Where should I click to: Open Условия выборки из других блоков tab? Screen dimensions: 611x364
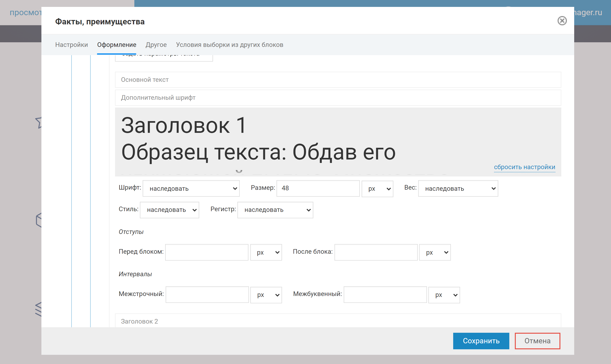[x=230, y=45]
